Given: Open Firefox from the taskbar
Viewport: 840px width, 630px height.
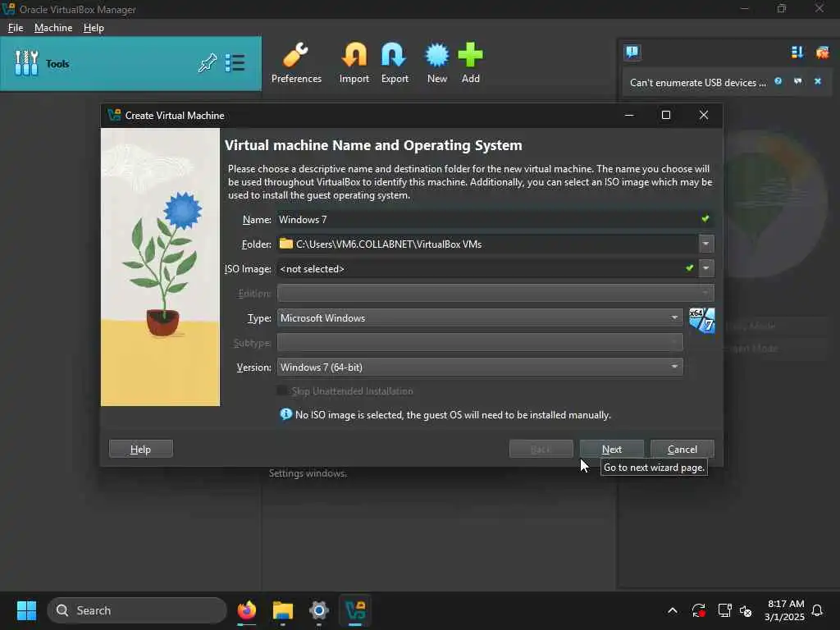Looking at the screenshot, I should pos(247,610).
